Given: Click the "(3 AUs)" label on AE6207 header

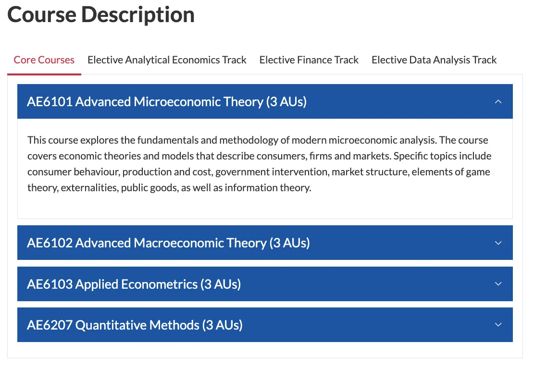Looking at the screenshot, I should (222, 325).
